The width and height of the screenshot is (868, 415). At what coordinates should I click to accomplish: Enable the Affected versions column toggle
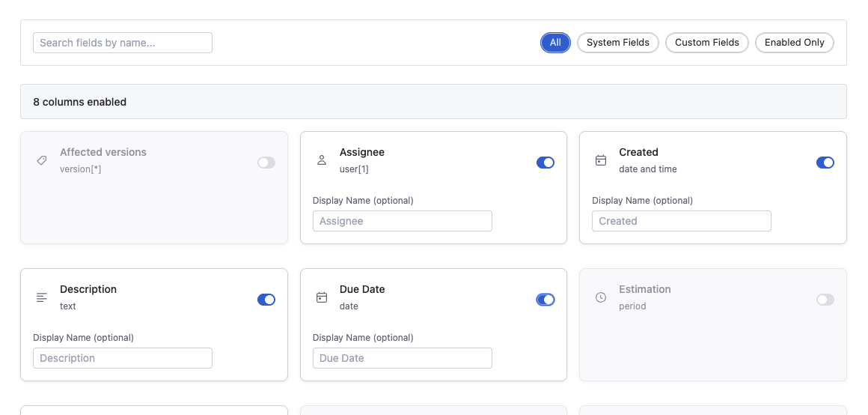pos(266,163)
